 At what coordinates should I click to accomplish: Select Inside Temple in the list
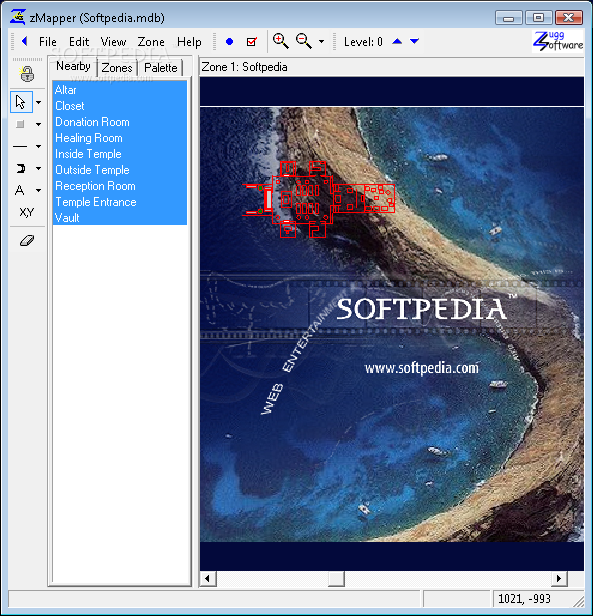(x=120, y=154)
